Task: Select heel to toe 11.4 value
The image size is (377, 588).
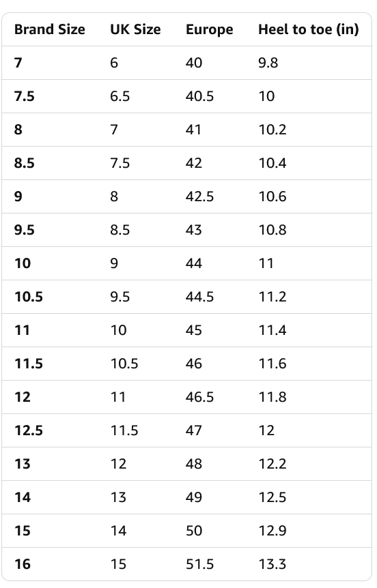Action: pyautogui.click(x=273, y=330)
